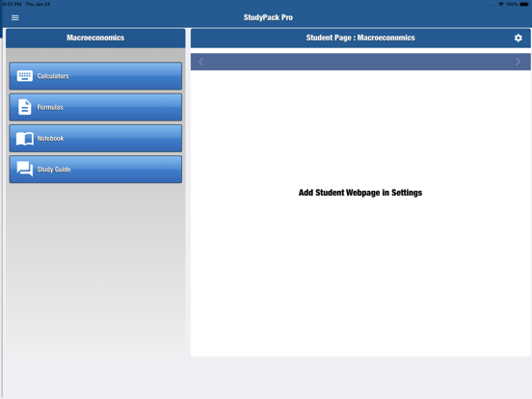This screenshot has width=532, height=399.
Task: Go forward with the right chevron
Action: 518,62
